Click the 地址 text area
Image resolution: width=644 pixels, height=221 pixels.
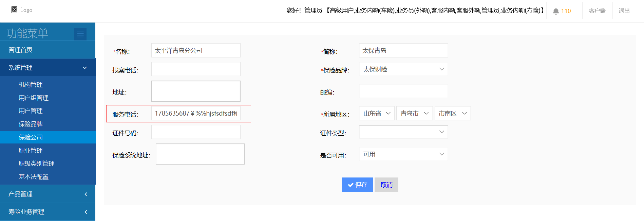(196, 91)
